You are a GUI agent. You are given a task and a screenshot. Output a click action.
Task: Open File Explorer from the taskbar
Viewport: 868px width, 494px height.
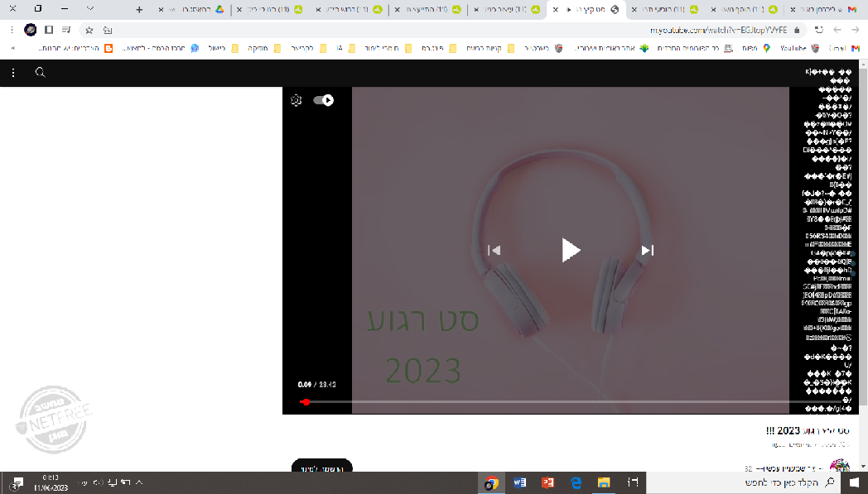[x=604, y=483]
